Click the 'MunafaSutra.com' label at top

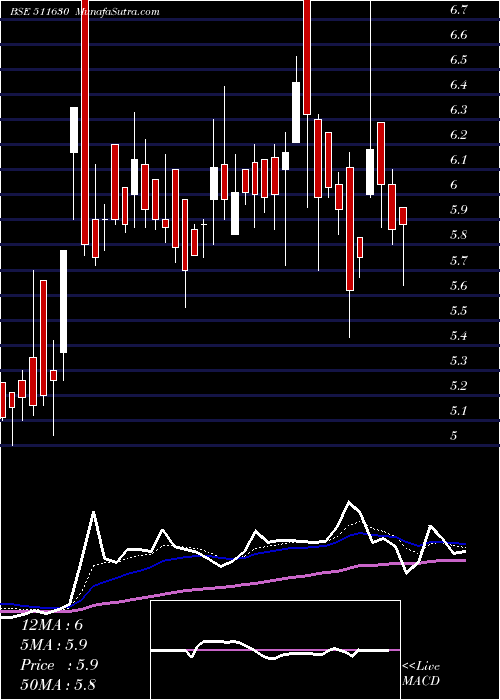[118, 12]
